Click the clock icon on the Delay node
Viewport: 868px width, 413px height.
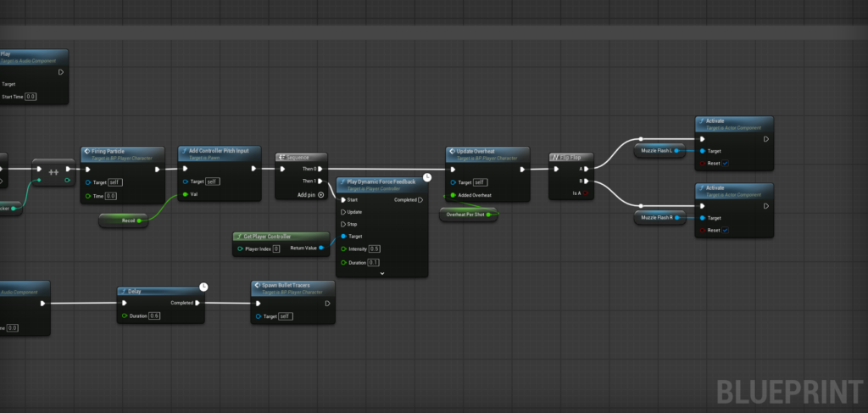pyautogui.click(x=203, y=287)
